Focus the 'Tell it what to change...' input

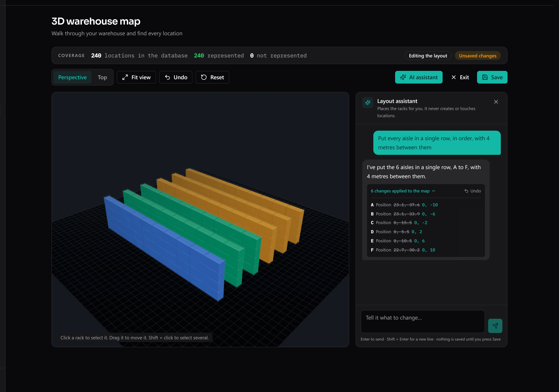423,321
